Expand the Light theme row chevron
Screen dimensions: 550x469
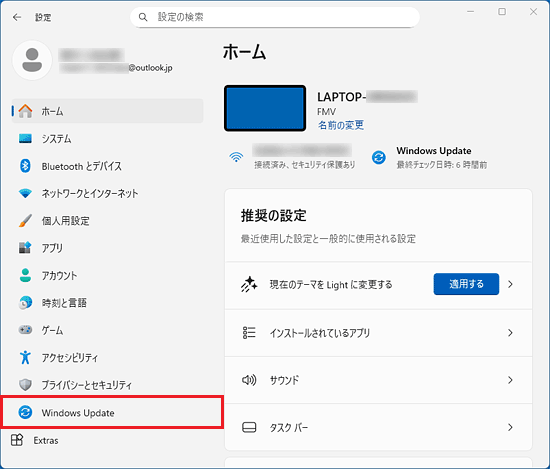(510, 284)
